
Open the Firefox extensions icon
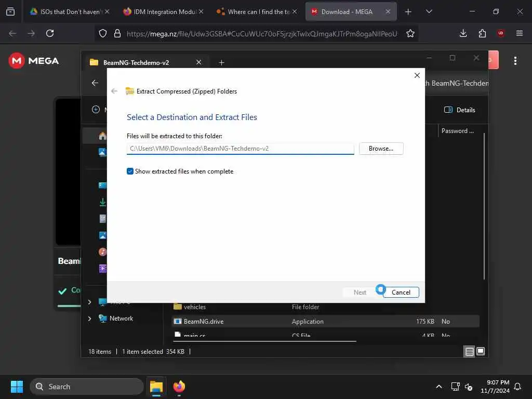tap(482, 33)
